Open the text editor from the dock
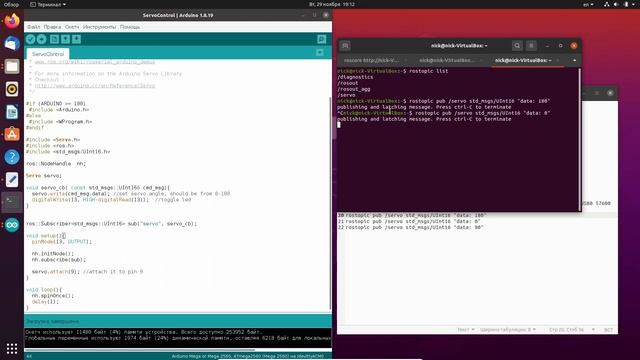 [x=12, y=180]
